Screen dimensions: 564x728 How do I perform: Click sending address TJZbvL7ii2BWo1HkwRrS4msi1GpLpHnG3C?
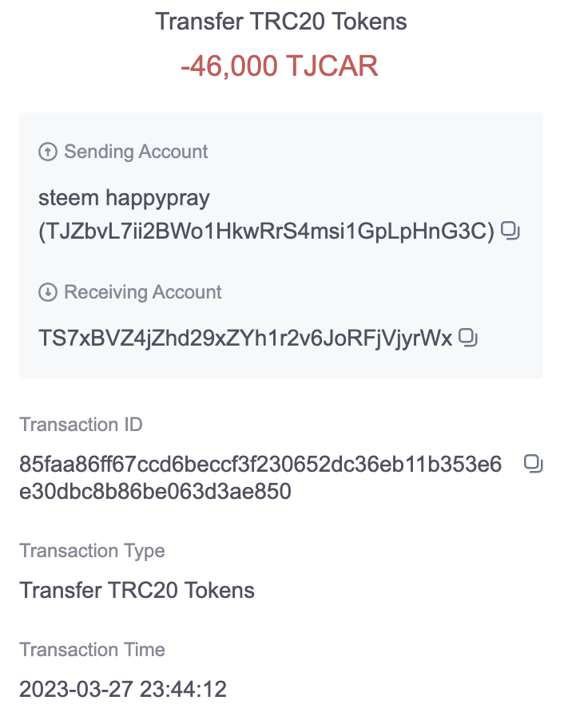pyautogui.click(x=267, y=231)
